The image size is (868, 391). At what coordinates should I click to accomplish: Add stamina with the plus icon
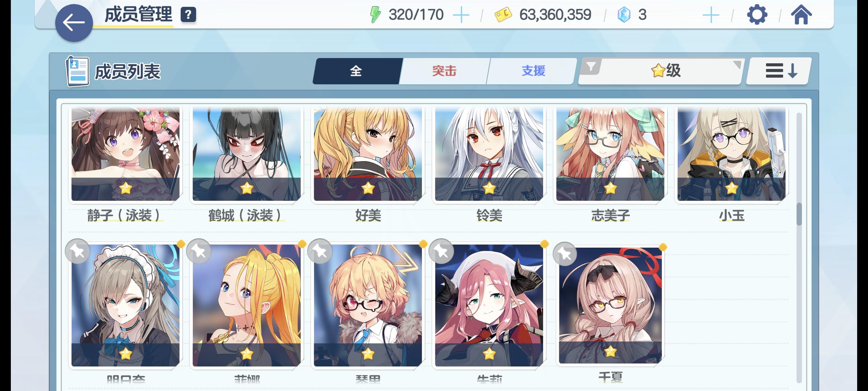coord(461,15)
